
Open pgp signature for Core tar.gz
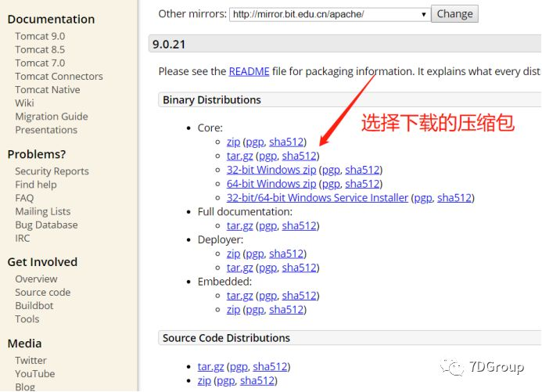[x=268, y=156]
